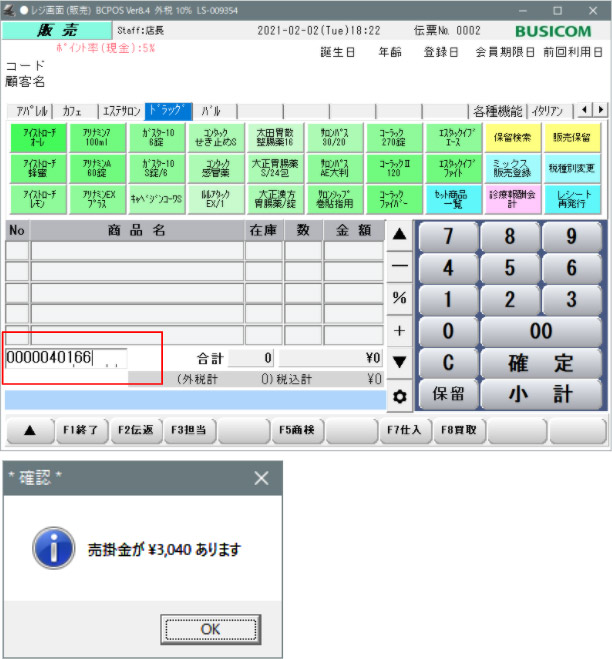Close the 確認 dialog with the X

[x=262, y=478]
